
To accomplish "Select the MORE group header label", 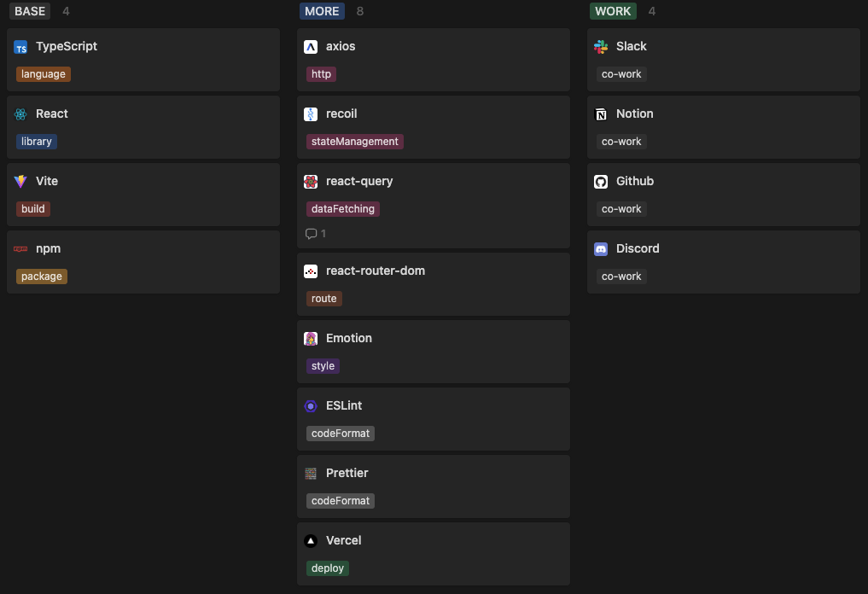I will point(322,11).
